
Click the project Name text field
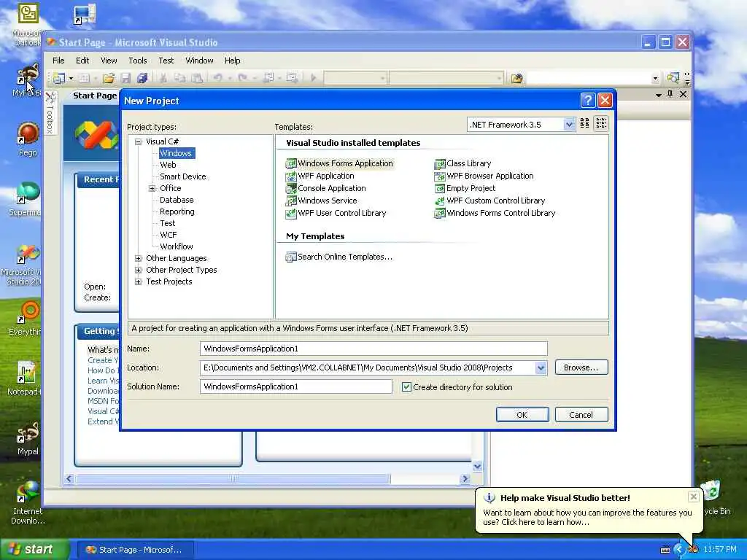pyautogui.click(x=373, y=349)
